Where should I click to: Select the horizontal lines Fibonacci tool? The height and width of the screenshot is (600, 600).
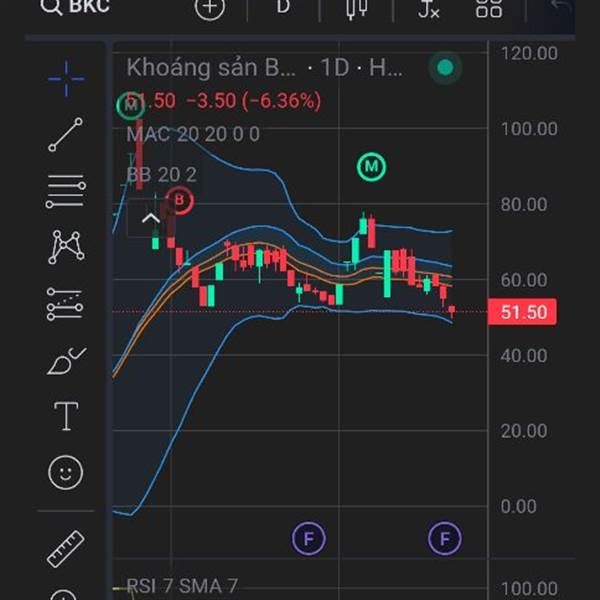(x=65, y=191)
